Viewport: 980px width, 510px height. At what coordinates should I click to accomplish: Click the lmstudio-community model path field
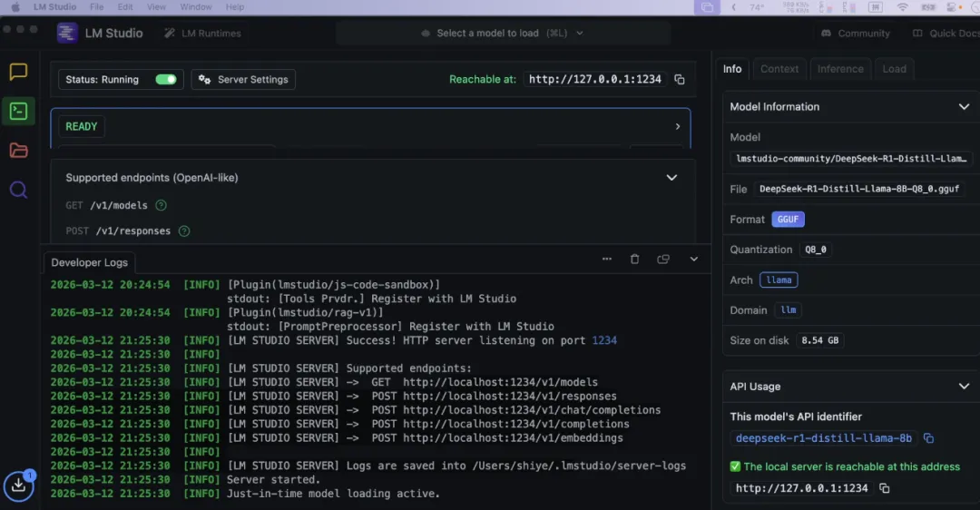[x=850, y=159]
